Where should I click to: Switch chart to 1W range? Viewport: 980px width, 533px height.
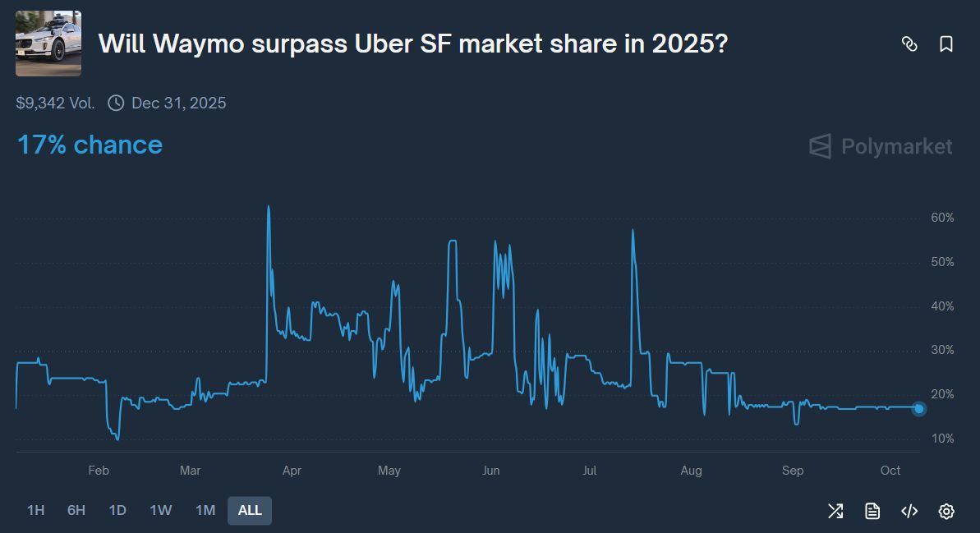161,510
